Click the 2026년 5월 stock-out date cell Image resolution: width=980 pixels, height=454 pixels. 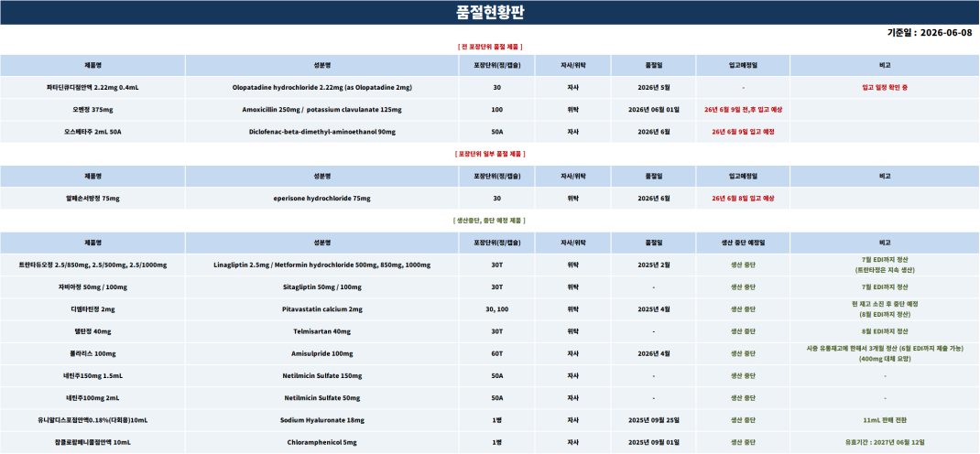pos(654,88)
